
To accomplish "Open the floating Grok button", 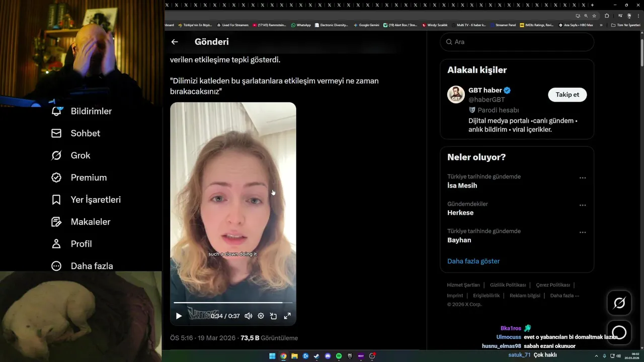I will point(619,303).
